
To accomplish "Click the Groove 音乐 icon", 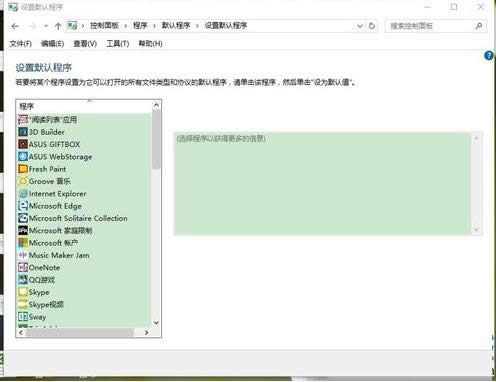I will pyautogui.click(x=23, y=181).
